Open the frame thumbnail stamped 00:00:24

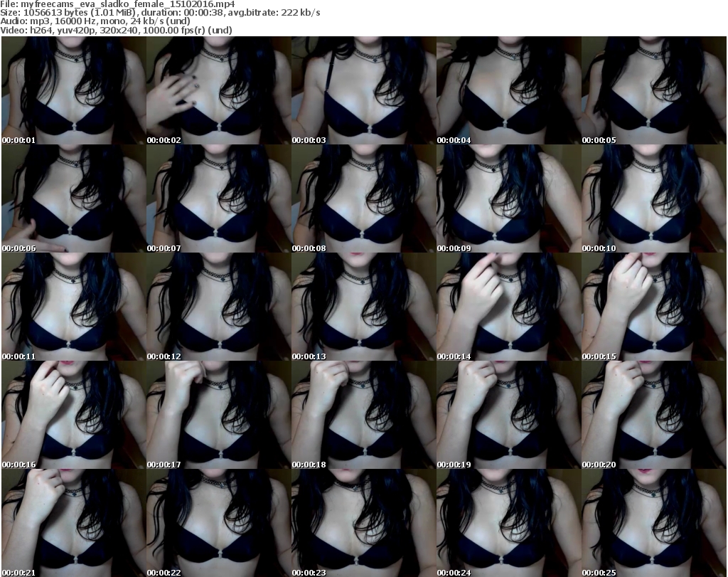coord(509,523)
